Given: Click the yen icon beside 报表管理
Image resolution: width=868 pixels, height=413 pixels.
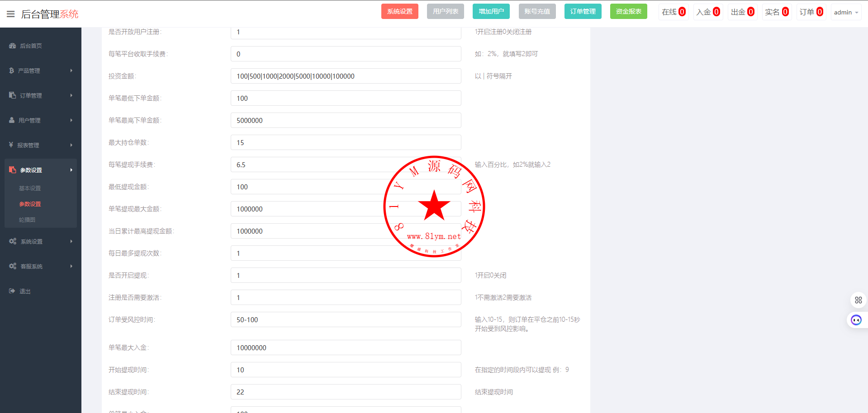Looking at the screenshot, I should (11, 145).
